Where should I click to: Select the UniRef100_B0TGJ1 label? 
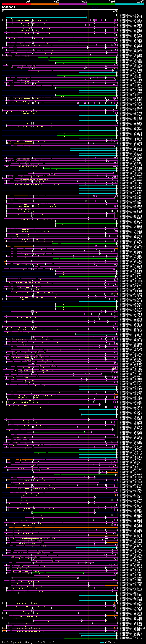pos(131,249)
